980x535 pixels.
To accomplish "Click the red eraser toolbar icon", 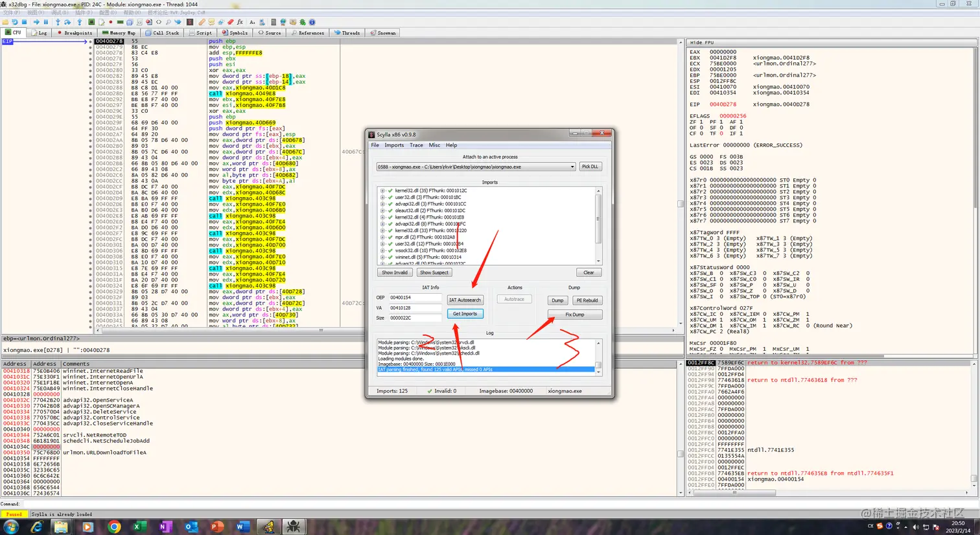I will point(230,22).
